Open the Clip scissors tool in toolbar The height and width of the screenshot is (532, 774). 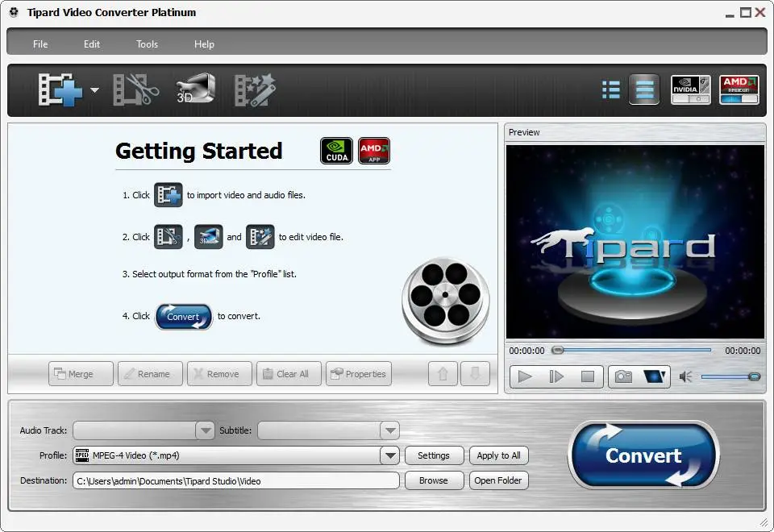136,89
